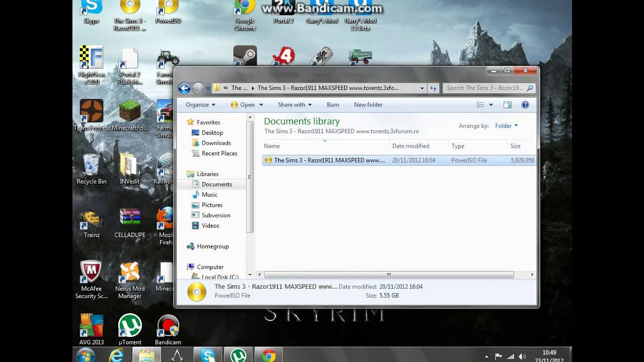The image size is (644, 362).
Task: Open change view options dropdown arrow
Action: pyautogui.click(x=491, y=105)
